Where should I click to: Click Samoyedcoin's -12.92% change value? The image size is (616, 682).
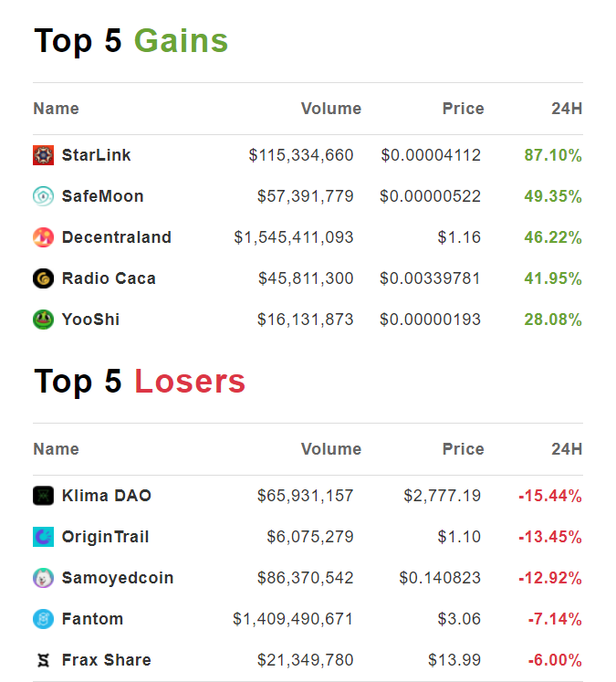(x=549, y=578)
